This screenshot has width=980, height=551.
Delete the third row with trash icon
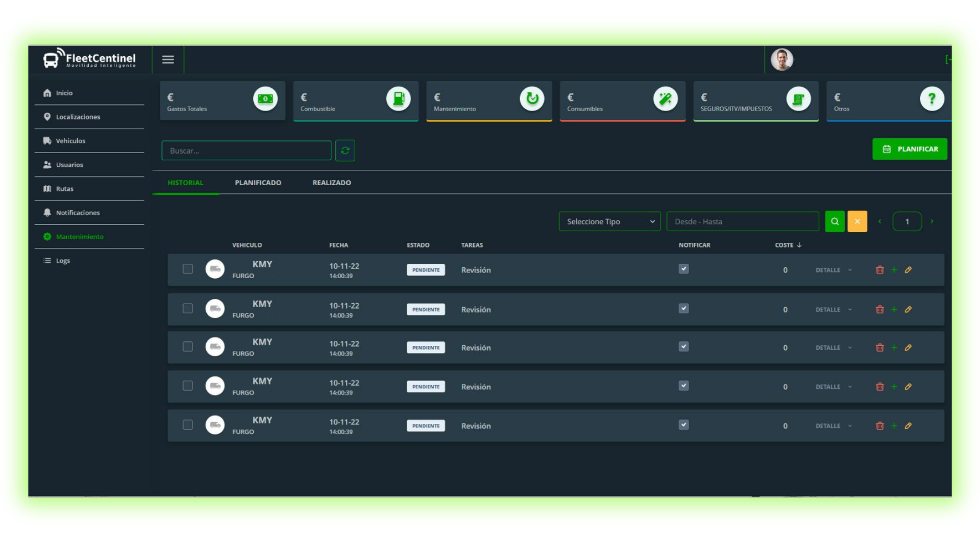click(879, 348)
